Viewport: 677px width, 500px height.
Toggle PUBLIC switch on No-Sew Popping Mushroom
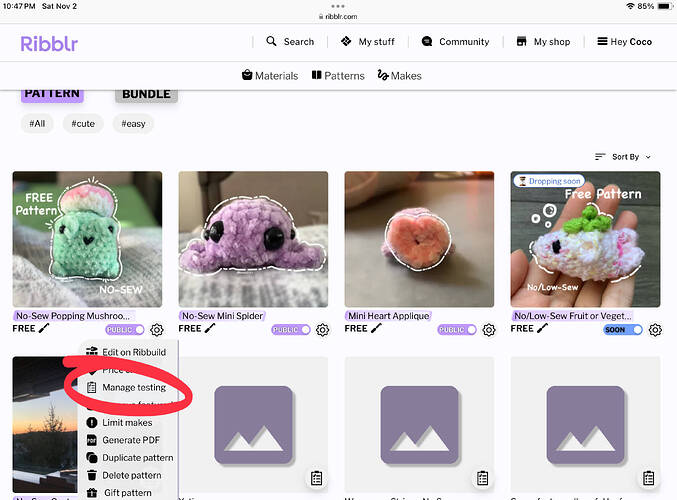coord(125,329)
